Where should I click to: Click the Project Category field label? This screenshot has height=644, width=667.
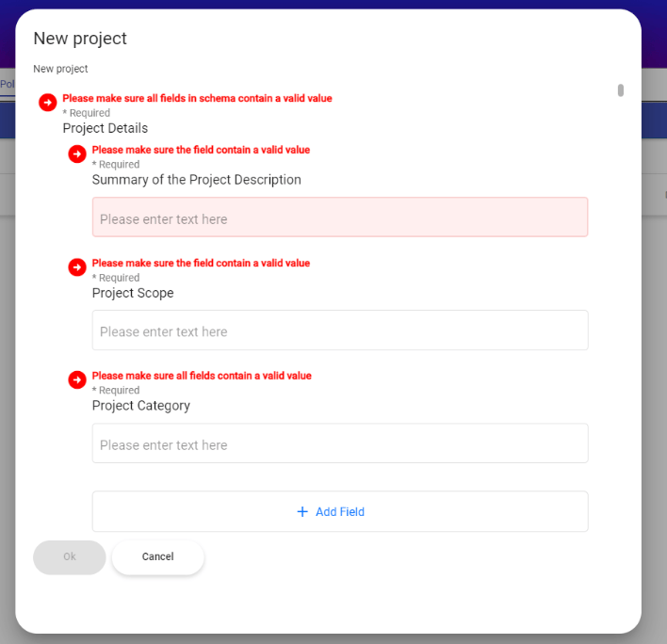click(140, 406)
